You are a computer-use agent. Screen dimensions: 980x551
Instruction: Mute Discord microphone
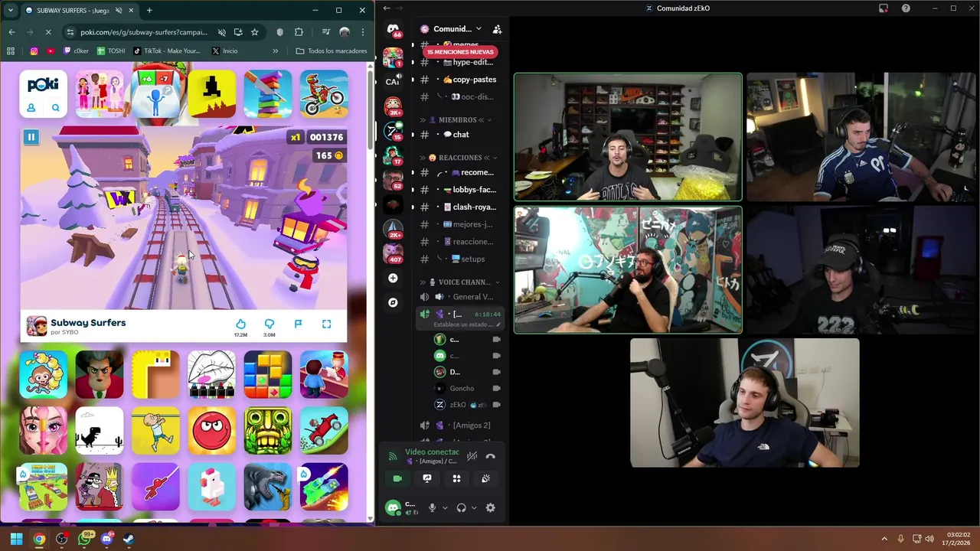coord(433,508)
